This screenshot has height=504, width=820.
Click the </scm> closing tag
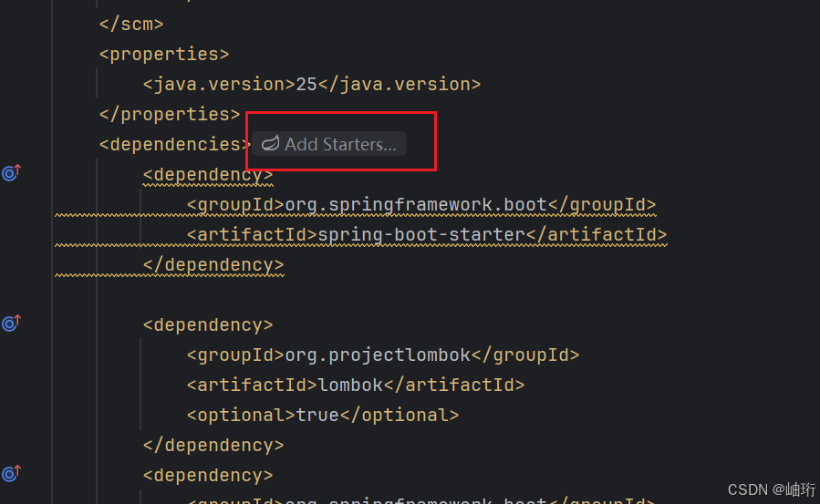[131, 24]
